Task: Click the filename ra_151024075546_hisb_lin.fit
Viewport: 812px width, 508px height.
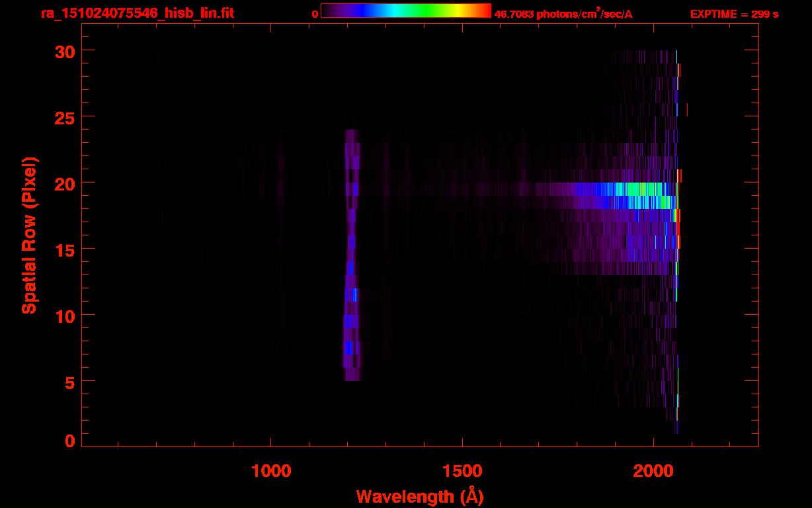Action: point(137,13)
